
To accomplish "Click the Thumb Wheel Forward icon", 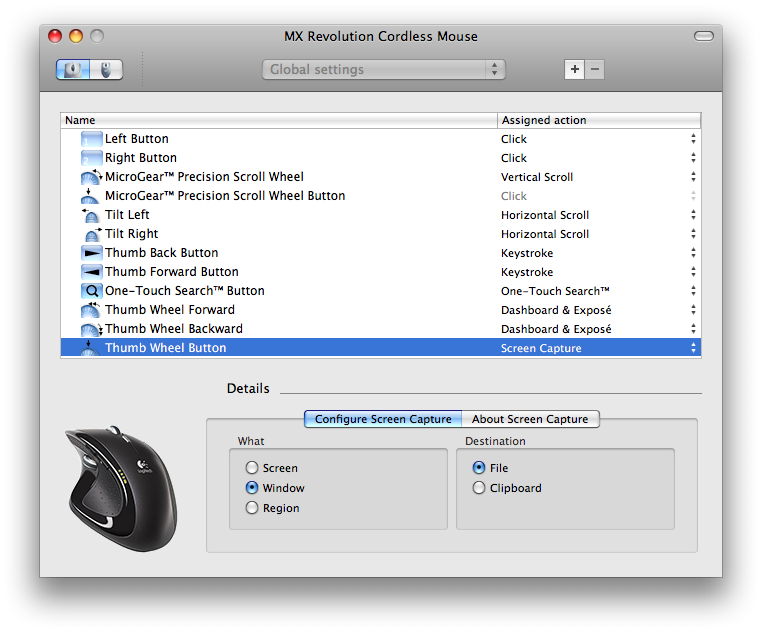I will (90, 310).
